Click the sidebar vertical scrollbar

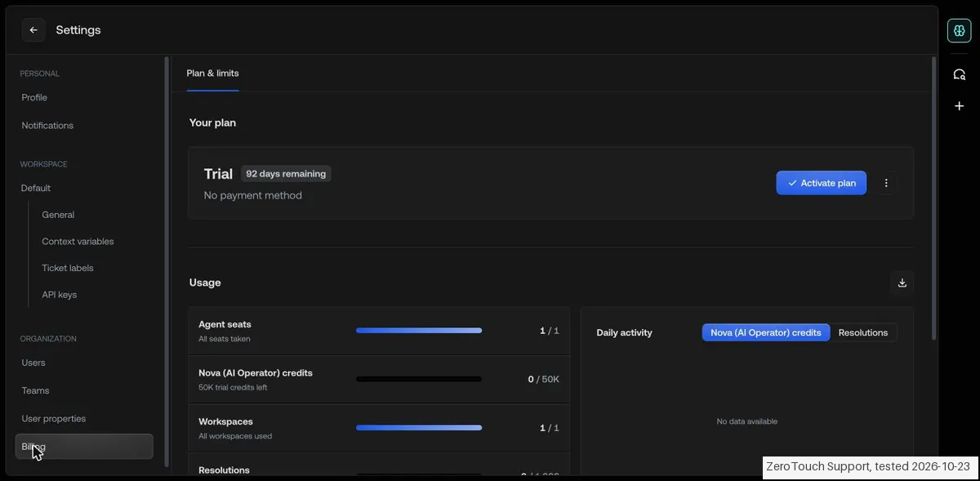(167, 261)
